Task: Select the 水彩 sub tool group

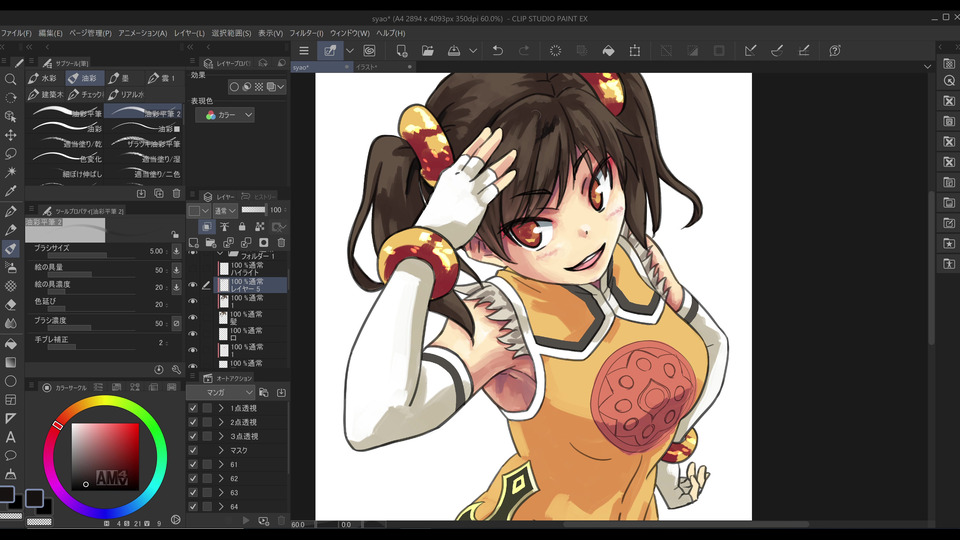Action: pyautogui.click(x=43, y=78)
